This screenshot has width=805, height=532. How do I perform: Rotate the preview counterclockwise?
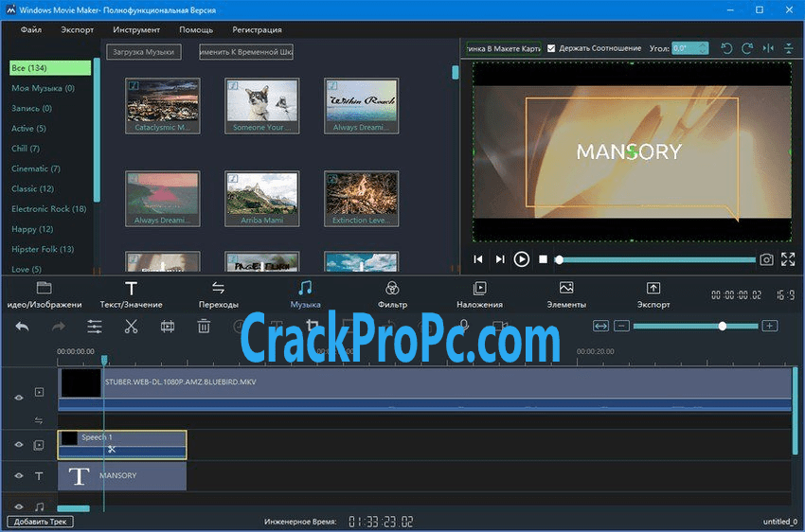[x=726, y=48]
